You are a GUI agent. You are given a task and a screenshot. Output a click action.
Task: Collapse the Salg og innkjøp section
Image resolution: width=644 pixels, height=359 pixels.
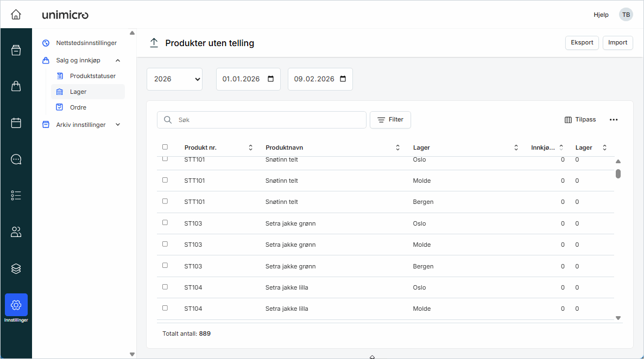118,60
